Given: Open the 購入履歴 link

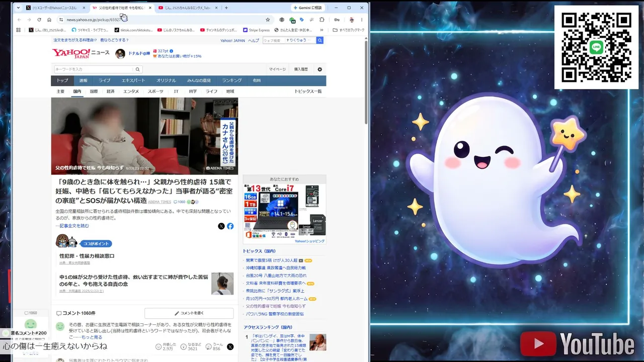Looking at the screenshot, I should coord(301,69).
